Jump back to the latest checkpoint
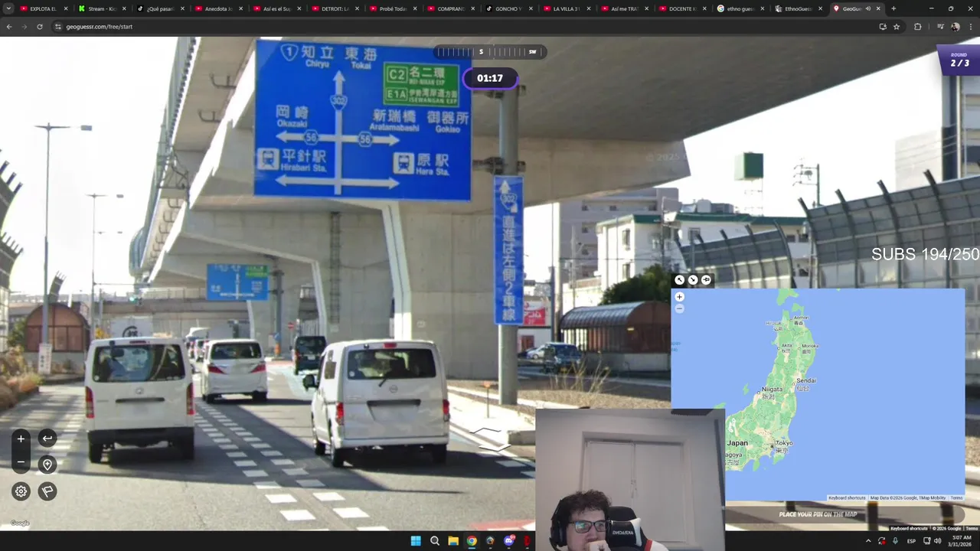Screen dimensions: 980x551 47,465
